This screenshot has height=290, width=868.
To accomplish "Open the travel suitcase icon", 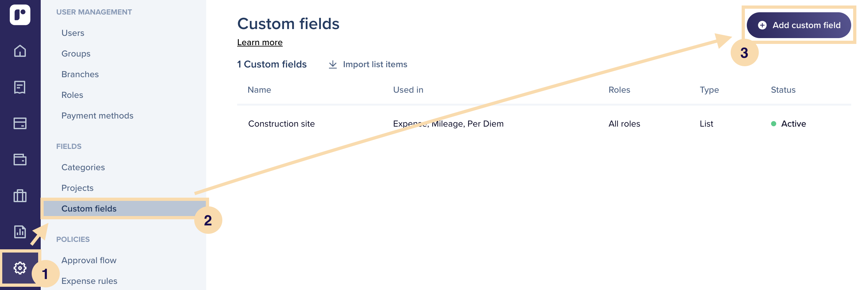I will coord(20,195).
